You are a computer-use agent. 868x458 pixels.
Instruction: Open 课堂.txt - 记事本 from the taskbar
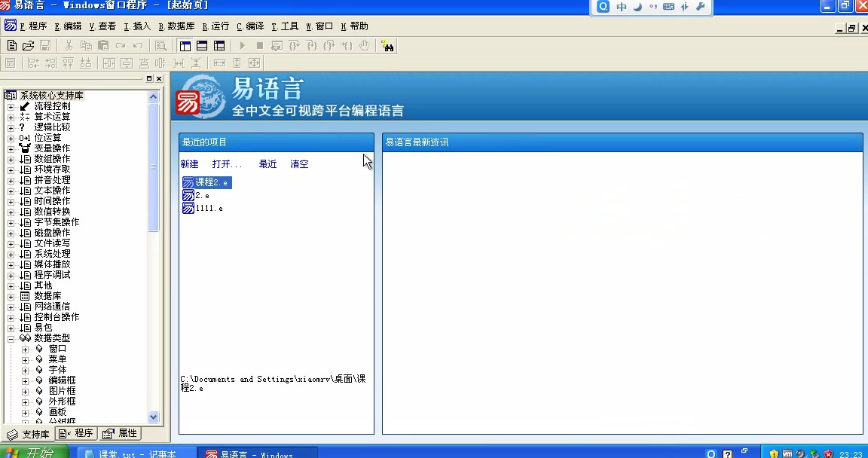pyautogui.click(x=128, y=453)
